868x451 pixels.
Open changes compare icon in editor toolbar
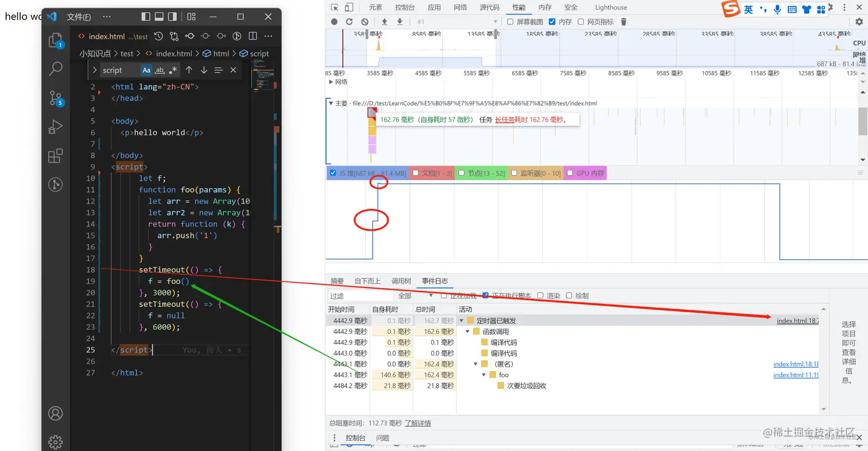(175, 36)
